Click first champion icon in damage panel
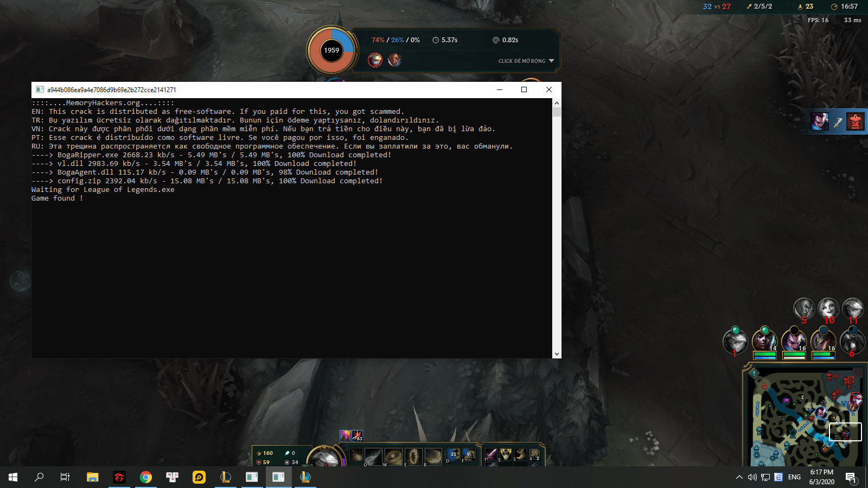This screenshot has width=868, height=488. pyautogui.click(x=375, y=60)
